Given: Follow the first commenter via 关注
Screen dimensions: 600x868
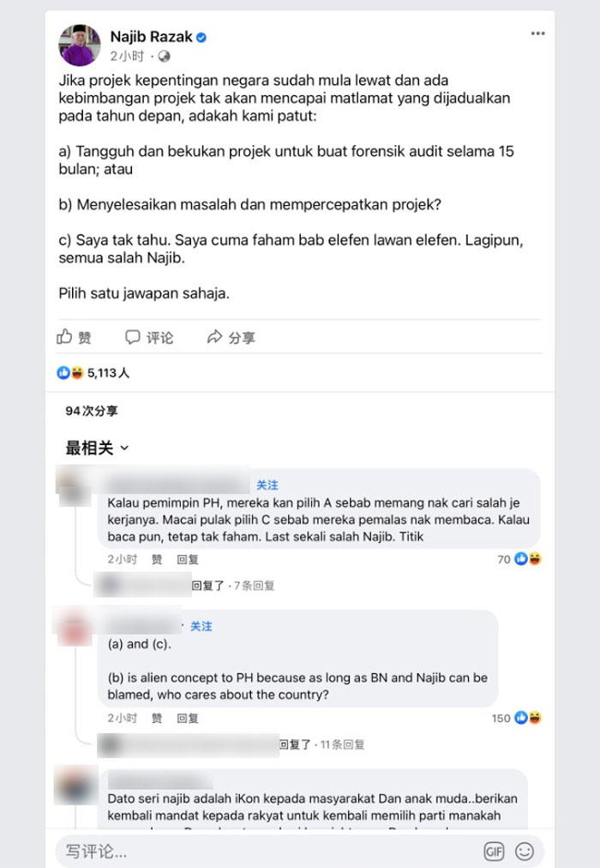Looking at the screenshot, I should pyautogui.click(x=267, y=485).
